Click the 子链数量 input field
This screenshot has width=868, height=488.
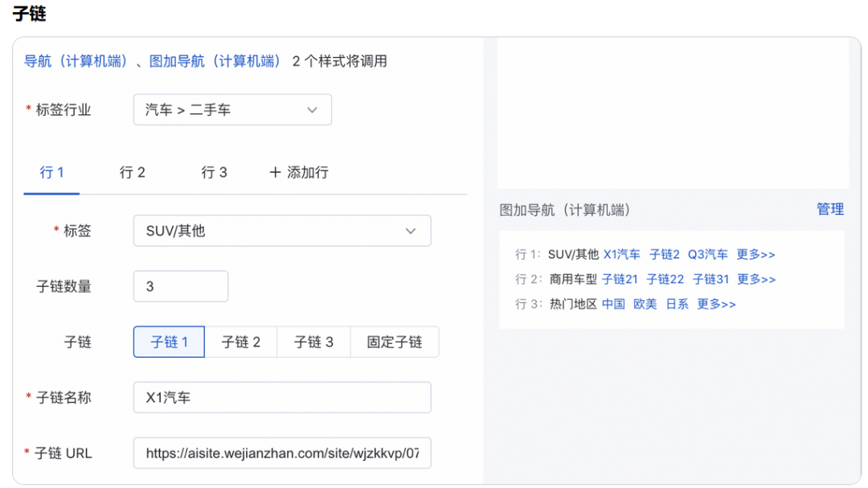click(180, 286)
